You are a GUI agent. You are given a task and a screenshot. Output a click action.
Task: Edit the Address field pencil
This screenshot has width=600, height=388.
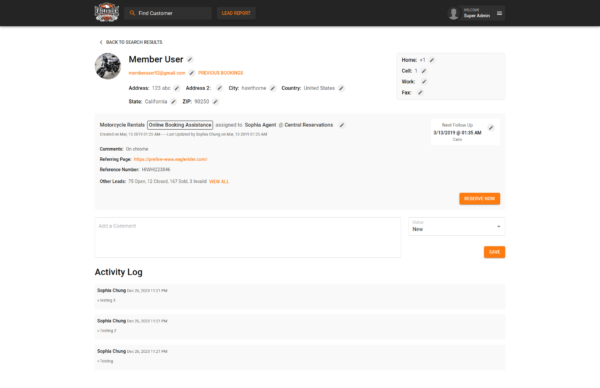click(176, 88)
